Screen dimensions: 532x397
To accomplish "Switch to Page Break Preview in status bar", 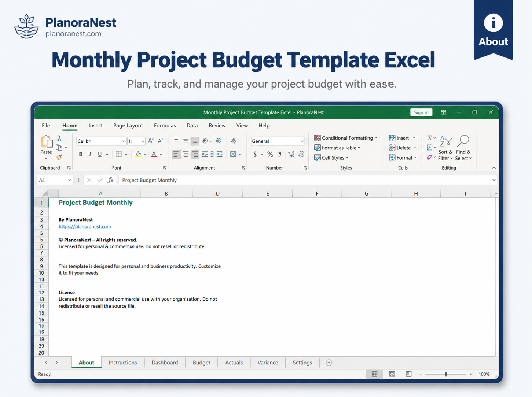I will click(408, 374).
